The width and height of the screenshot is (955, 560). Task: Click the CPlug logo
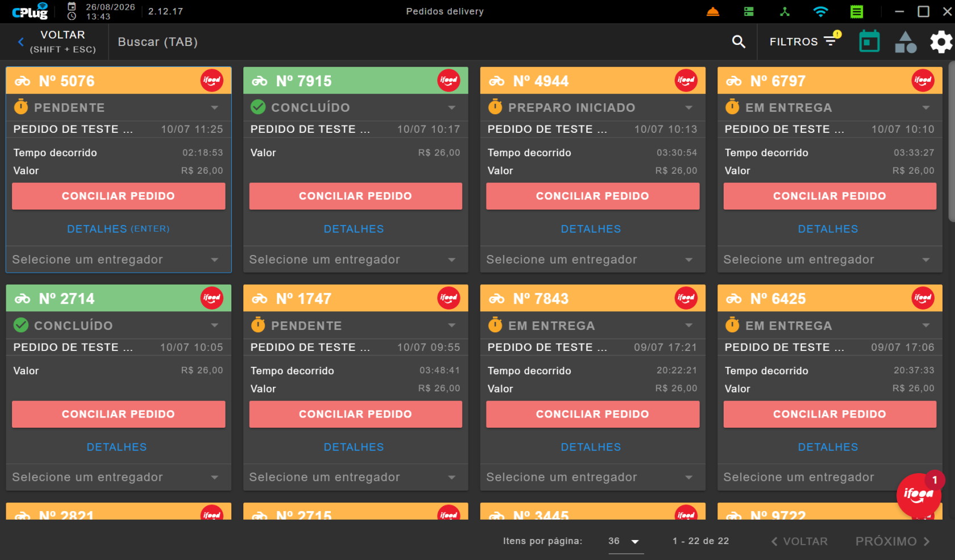(x=30, y=11)
